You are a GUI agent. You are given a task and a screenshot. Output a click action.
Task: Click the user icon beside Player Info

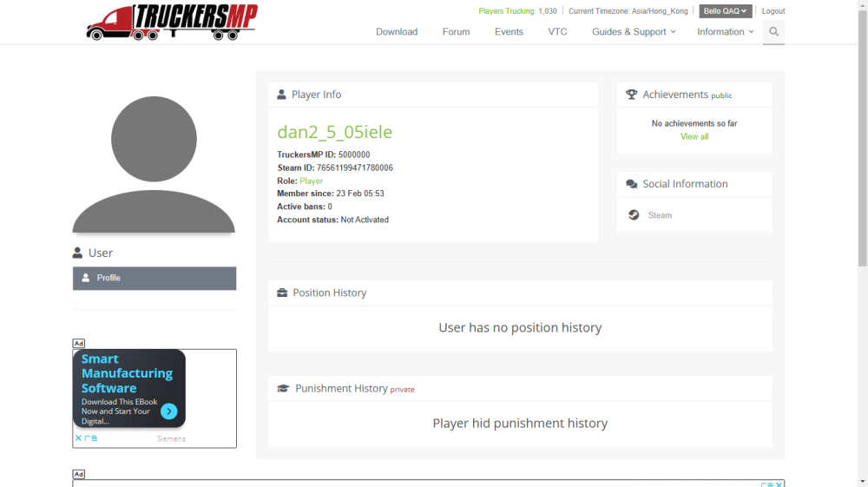[281, 95]
